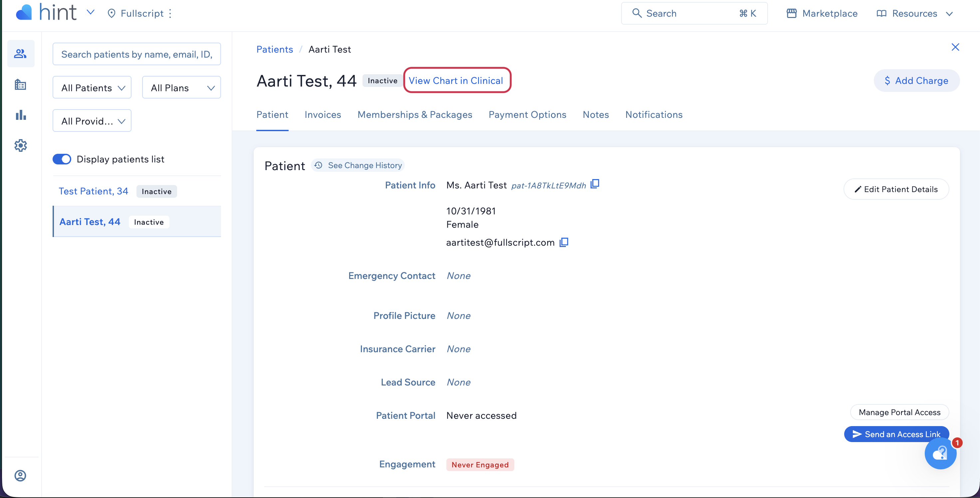Expand the All Patients dropdown
Screen dimensions: 980x498
click(x=92, y=88)
